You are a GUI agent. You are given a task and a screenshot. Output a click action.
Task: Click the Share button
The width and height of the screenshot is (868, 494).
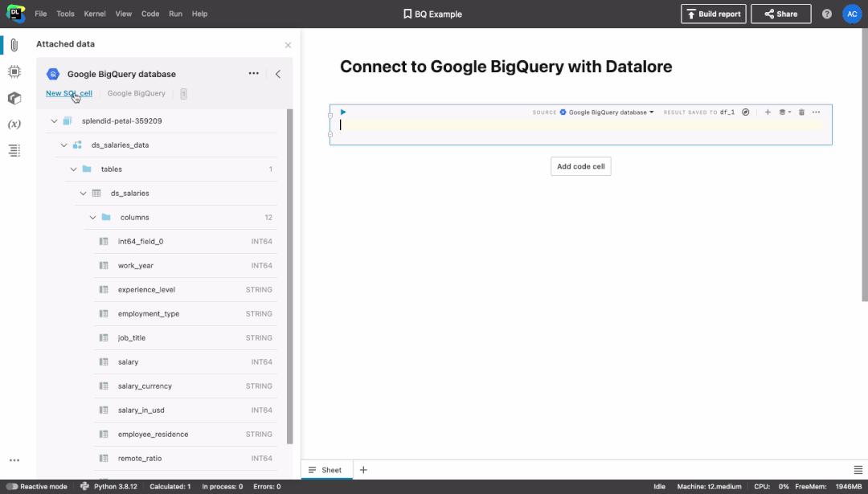point(781,14)
